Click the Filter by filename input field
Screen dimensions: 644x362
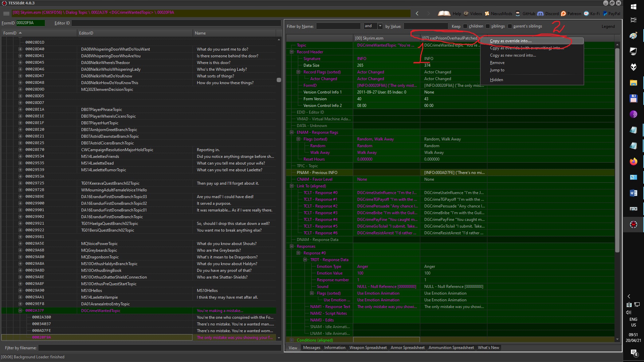(x=160, y=348)
